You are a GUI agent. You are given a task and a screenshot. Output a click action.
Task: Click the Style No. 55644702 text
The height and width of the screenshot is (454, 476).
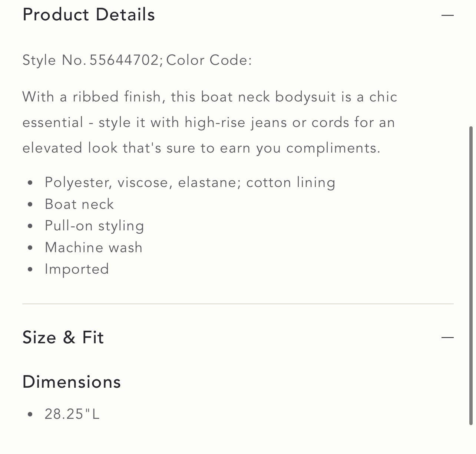tap(91, 60)
